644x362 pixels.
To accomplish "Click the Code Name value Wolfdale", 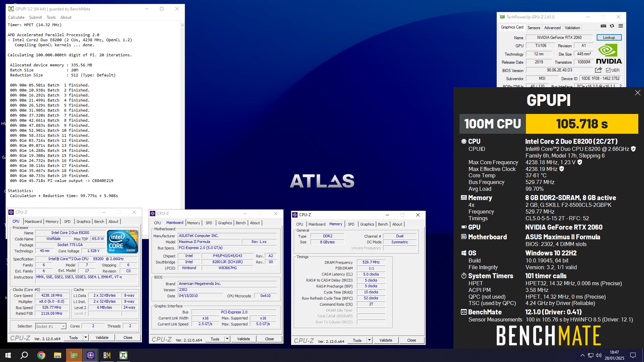I will (53, 239).
